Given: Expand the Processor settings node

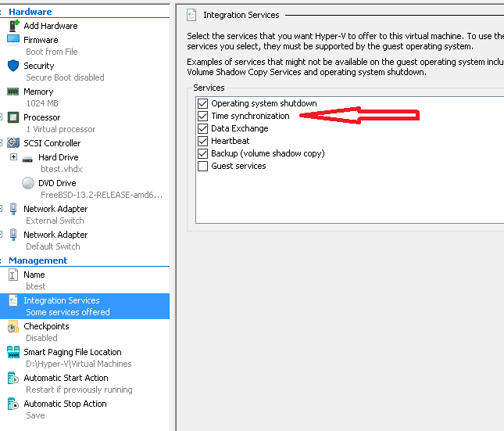Looking at the screenshot, I should (x=2, y=117).
